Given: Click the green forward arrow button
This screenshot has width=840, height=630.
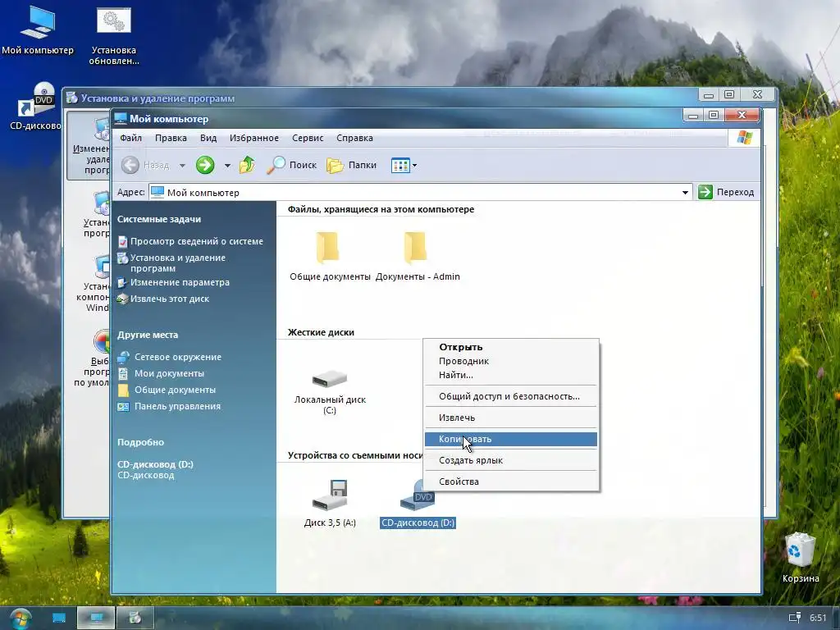Looking at the screenshot, I should click(205, 165).
